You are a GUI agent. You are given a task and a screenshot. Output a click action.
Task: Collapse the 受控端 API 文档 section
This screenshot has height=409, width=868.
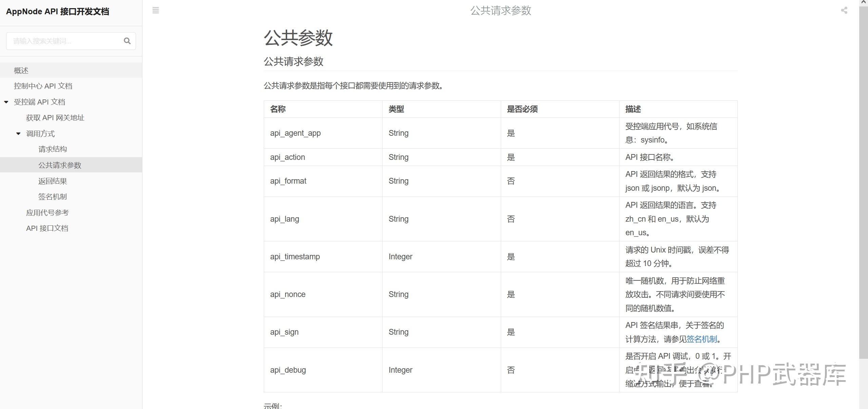tap(5, 101)
